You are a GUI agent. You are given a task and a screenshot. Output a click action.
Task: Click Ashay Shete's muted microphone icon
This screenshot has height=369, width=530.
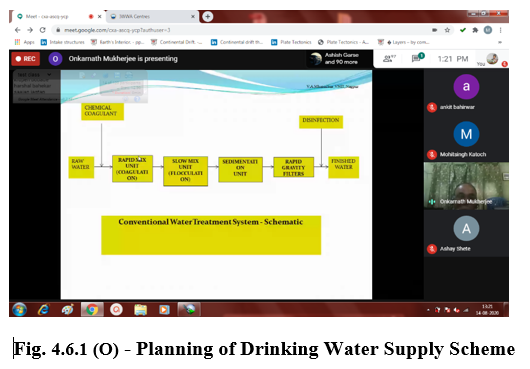pos(432,249)
